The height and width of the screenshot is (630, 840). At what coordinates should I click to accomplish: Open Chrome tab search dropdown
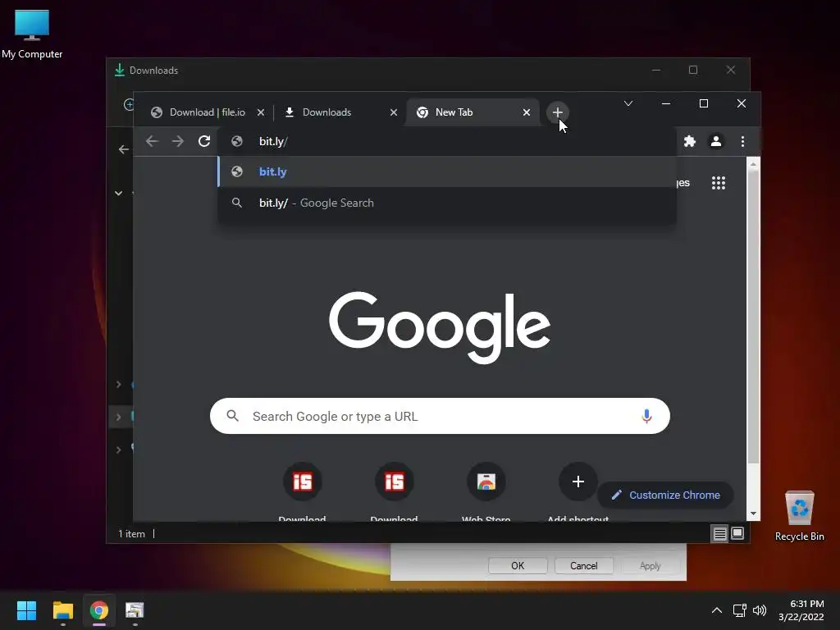(628, 103)
